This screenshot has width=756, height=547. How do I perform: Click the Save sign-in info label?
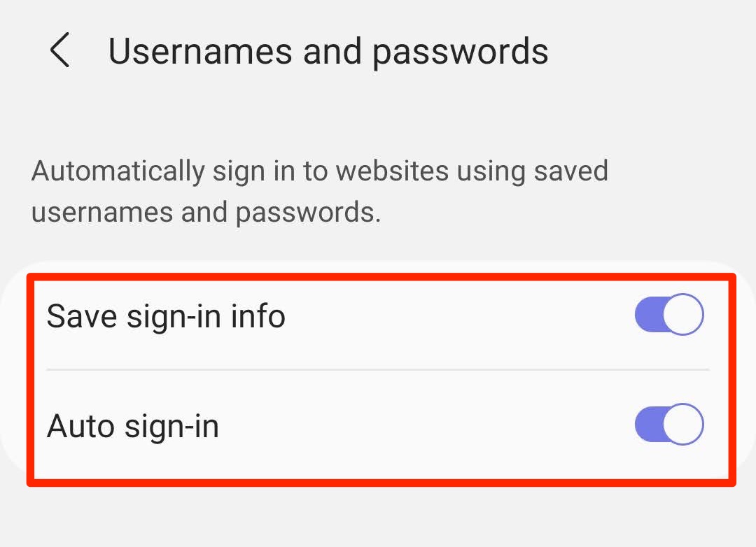coord(166,316)
